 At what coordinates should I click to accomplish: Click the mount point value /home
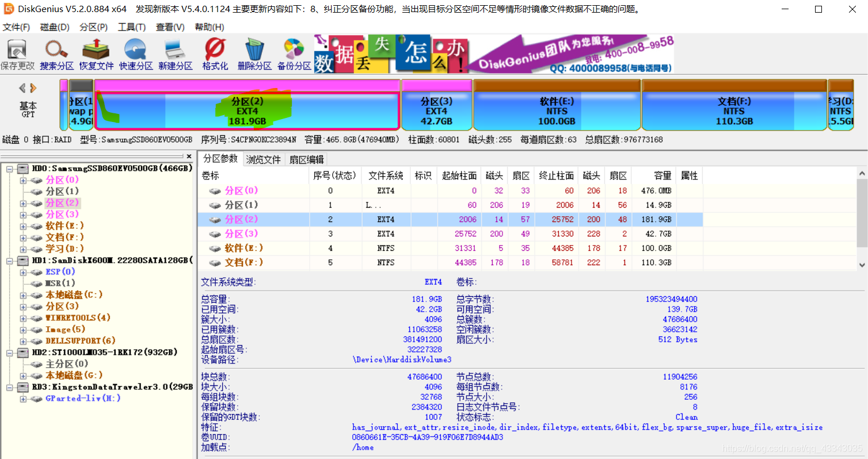[x=363, y=447]
